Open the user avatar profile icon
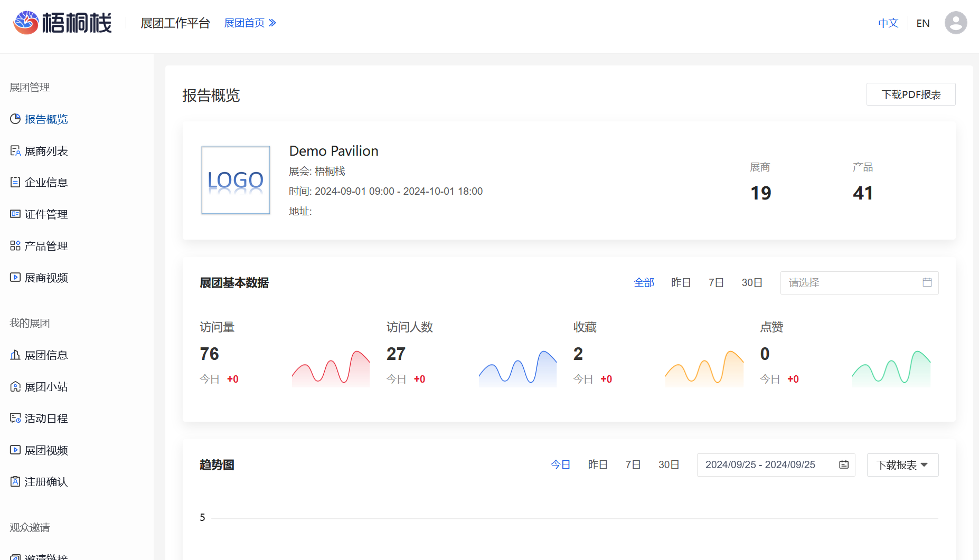The height and width of the screenshot is (560, 979). pos(955,23)
